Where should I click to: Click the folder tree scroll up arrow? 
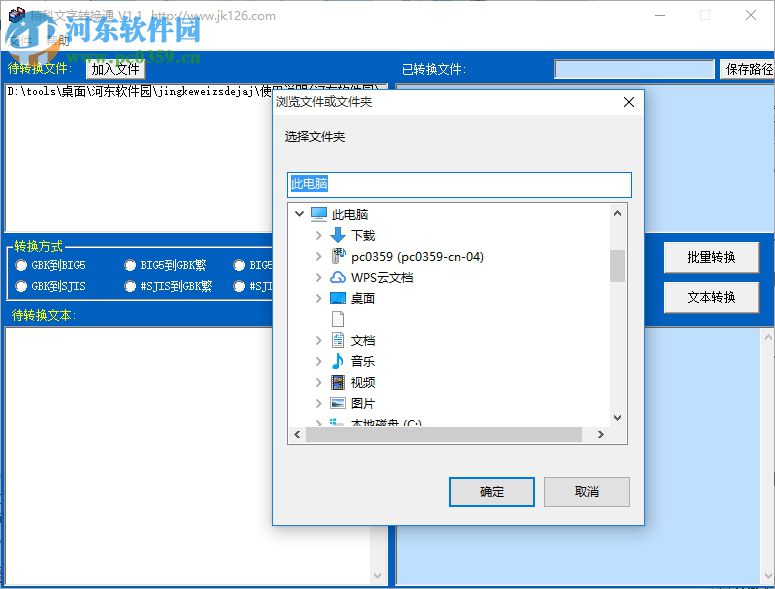click(x=617, y=213)
